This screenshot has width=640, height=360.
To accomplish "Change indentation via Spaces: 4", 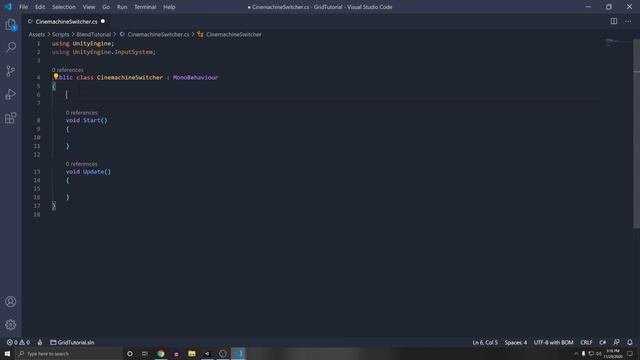I will [516, 342].
